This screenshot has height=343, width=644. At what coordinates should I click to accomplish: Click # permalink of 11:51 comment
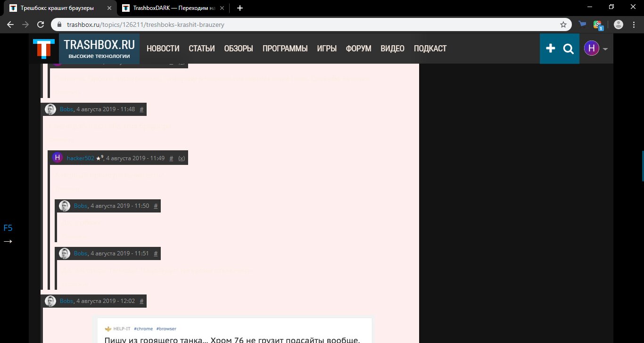(x=156, y=253)
